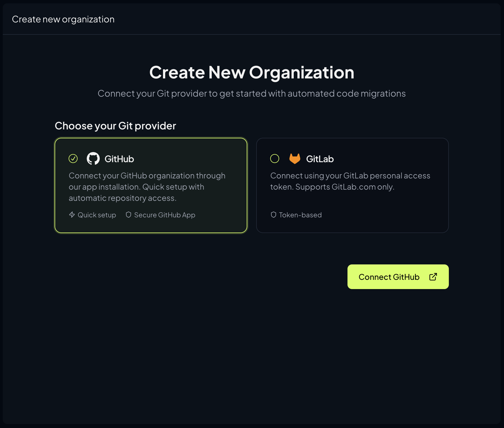Click the green checkmark on the GitHub card
This screenshot has width=504, height=428.
(73, 159)
